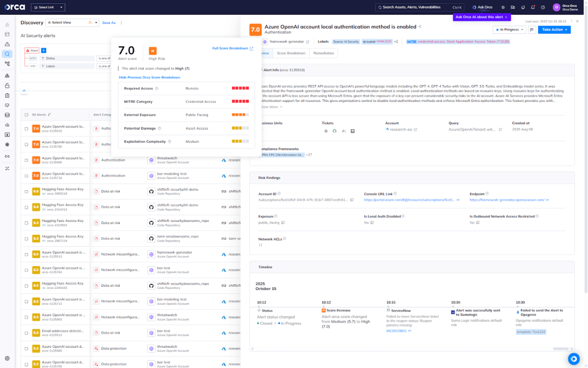Select the ServiceNow icon under Tickets

click(x=334, y=131)
